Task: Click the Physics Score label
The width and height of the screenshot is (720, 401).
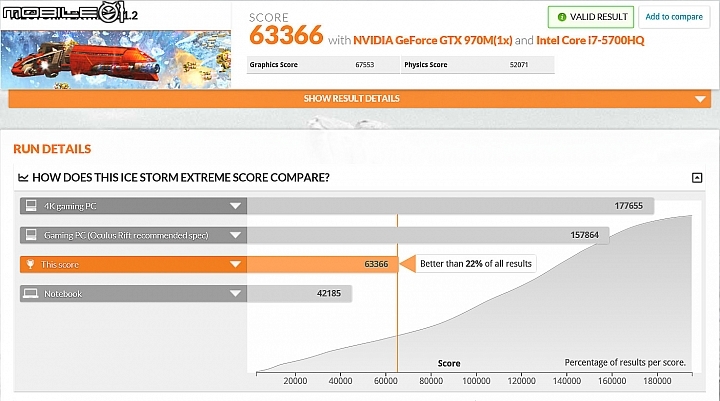Action: (x=426, y=65)
